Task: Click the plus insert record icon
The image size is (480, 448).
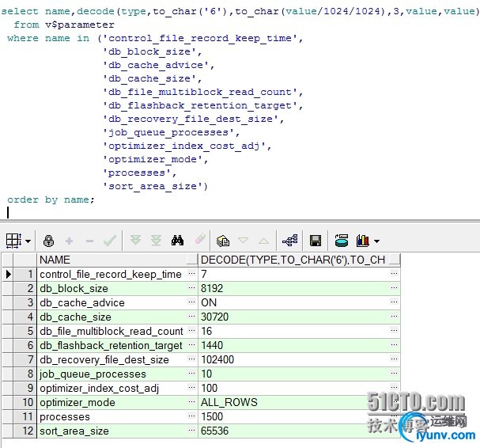Action: point(69,241)
